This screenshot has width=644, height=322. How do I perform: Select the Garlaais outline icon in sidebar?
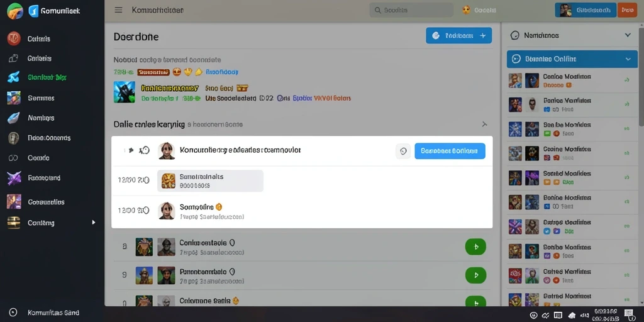(13, 58)
